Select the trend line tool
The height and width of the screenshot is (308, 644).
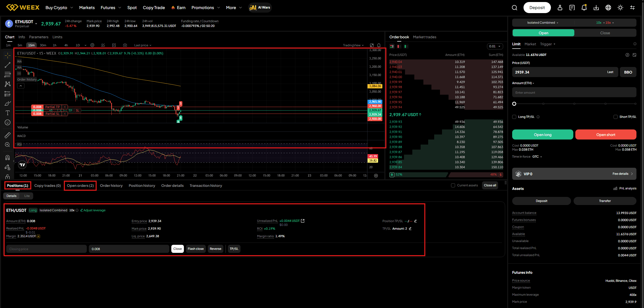pyautogui.click(x=8, y=65)
